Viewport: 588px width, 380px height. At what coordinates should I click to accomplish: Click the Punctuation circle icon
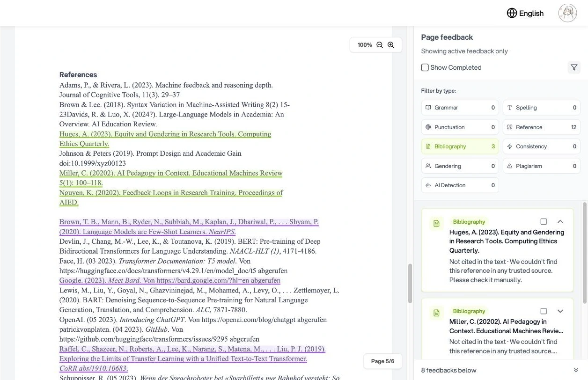tap(428, 127)
